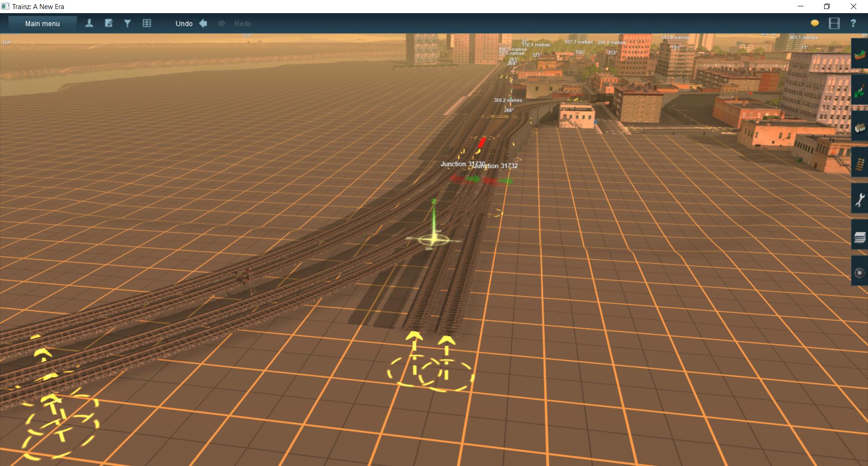Minimize the Trainz window
This screenshot has width=868, height=466.
[x=801, y=6]
